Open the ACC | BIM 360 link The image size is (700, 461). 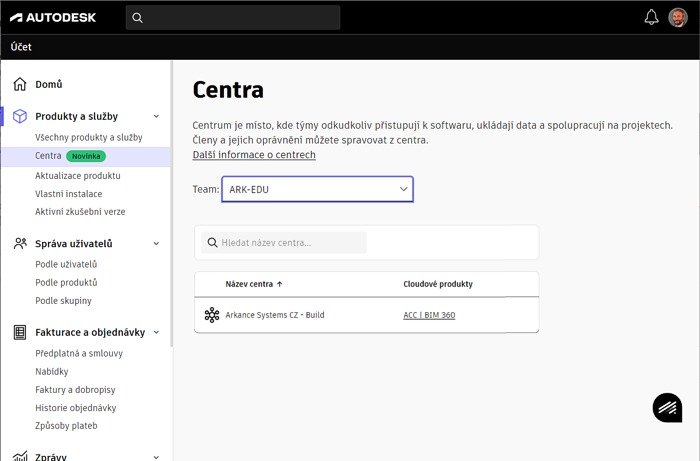429,315
